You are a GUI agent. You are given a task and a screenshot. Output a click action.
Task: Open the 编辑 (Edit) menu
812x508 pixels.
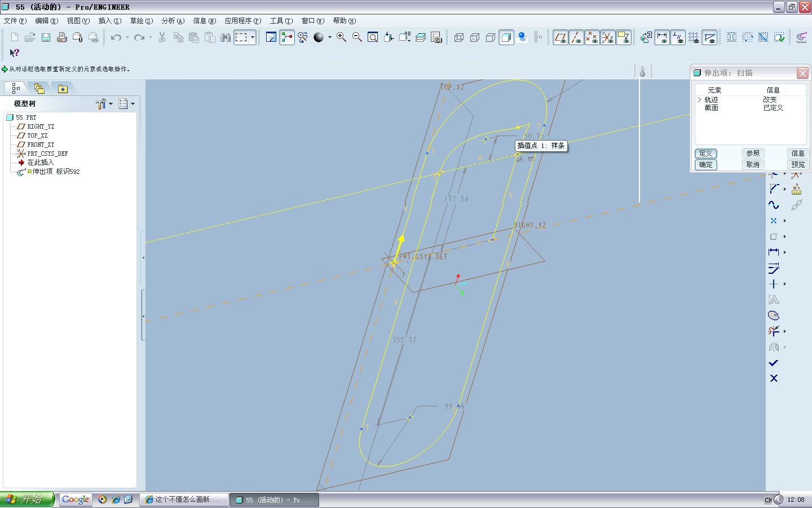[47, 21]
